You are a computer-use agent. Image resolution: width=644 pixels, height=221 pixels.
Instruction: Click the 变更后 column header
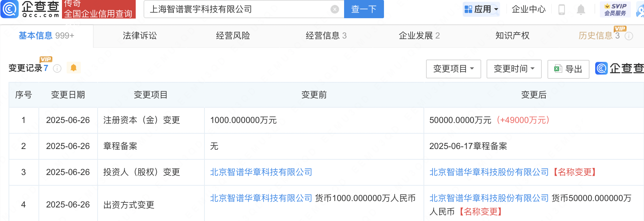tap(534, 95)
